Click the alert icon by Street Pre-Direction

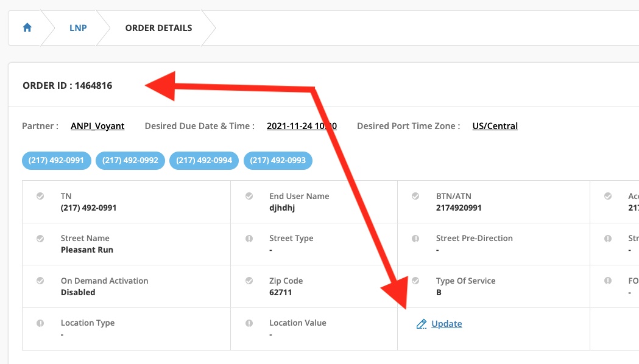(x=415, y=239)
